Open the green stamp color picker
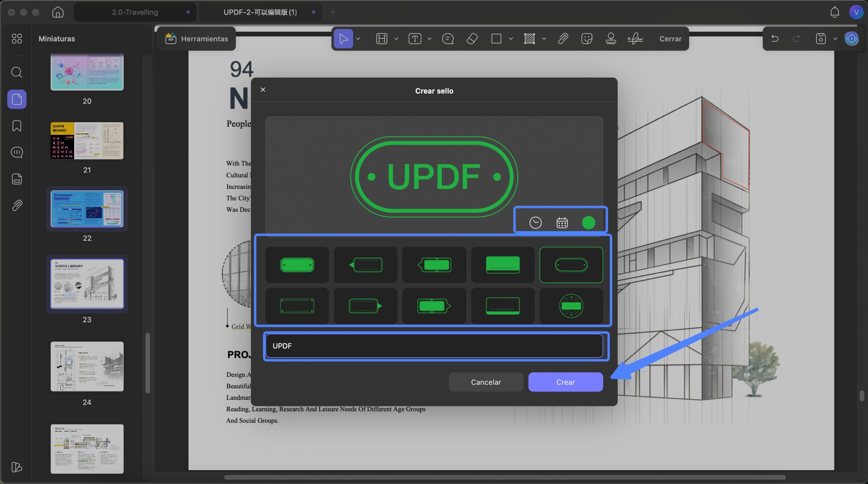868x484 pixels. (588, 223)
